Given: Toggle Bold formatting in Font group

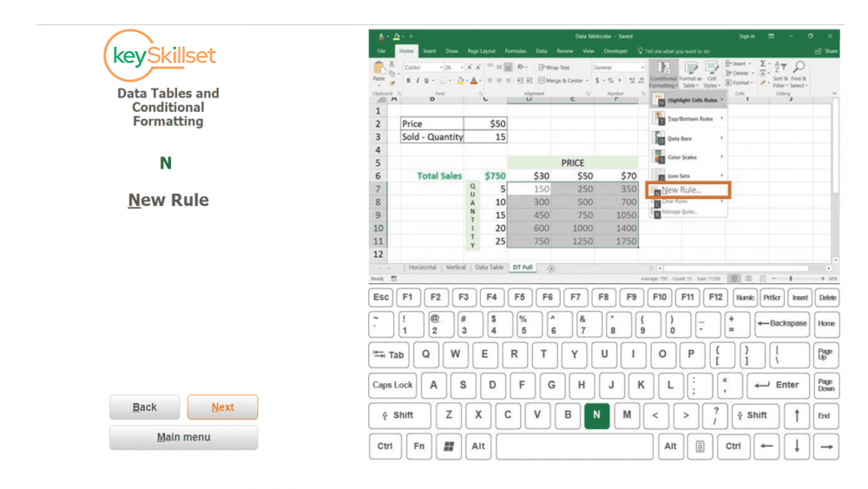Looking at the screenshot, I should coord(407,81).
